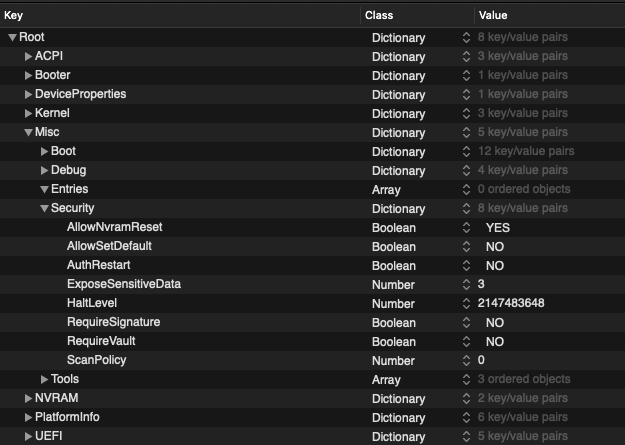Collapse the Root node
Viewport: 625px width, 445px height.
point(12,37)
